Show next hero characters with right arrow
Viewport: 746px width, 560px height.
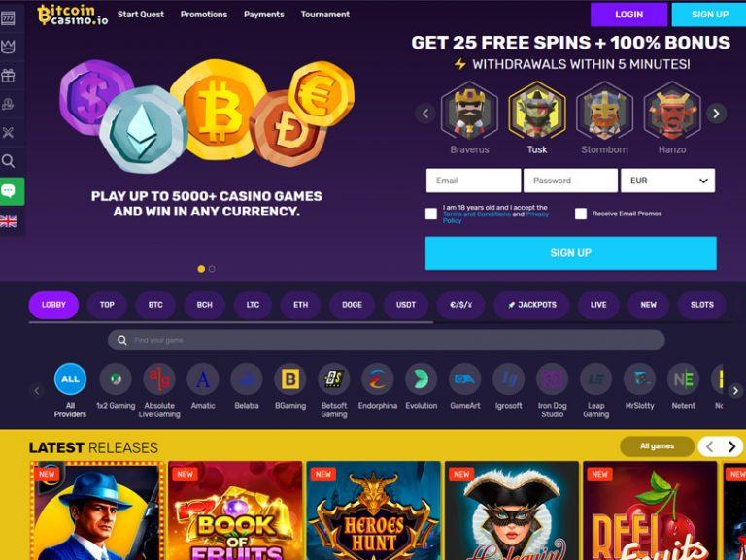(x=716, y=114)
